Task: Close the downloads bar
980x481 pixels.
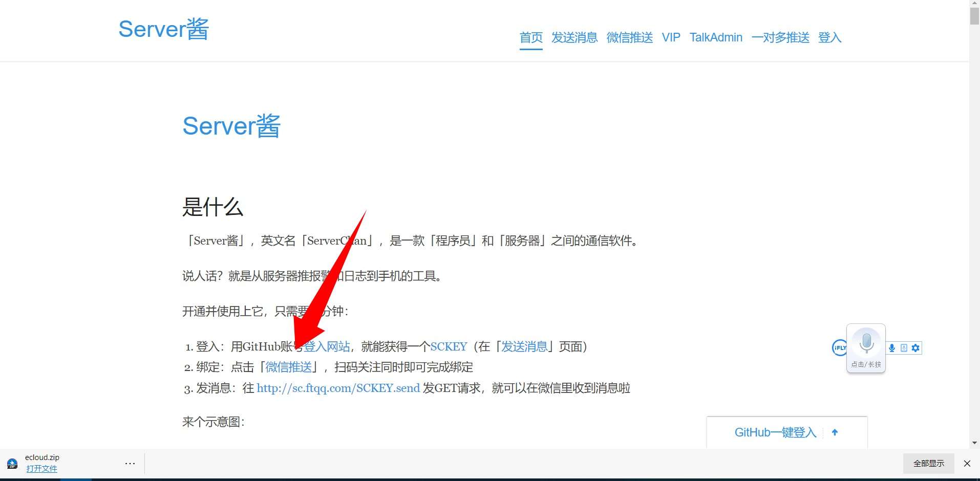Action: coord(967,464)
